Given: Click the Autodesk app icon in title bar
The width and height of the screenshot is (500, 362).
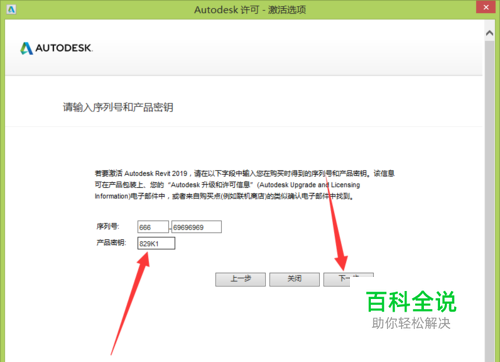Looking at the screenshot, I should 11,9.
